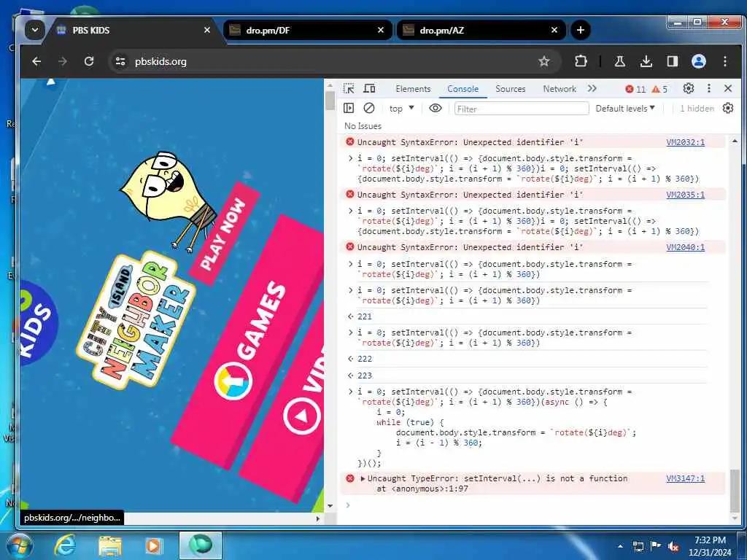Click the PLAY NOW banner
Screen dimensions: 747x560
pyautogui.click(x=225, y=233)
